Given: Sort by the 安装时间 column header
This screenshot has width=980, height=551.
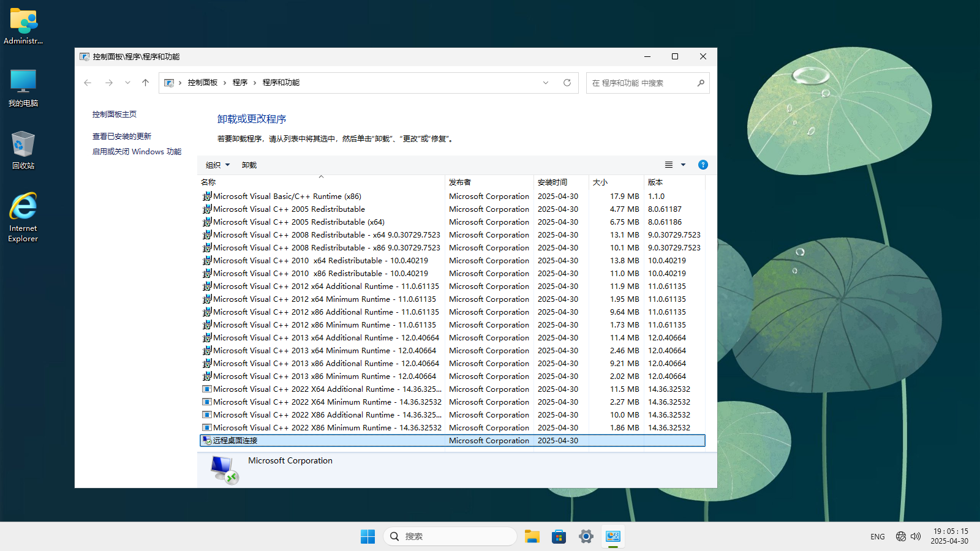Looking at the screenshot, I should tap(561, 182).
